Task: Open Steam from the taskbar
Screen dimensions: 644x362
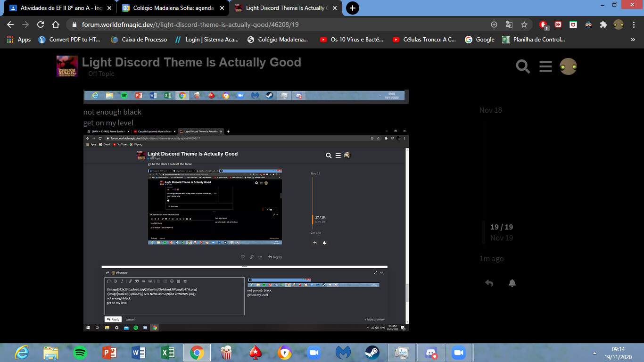Action: click(x=372, y=353)
